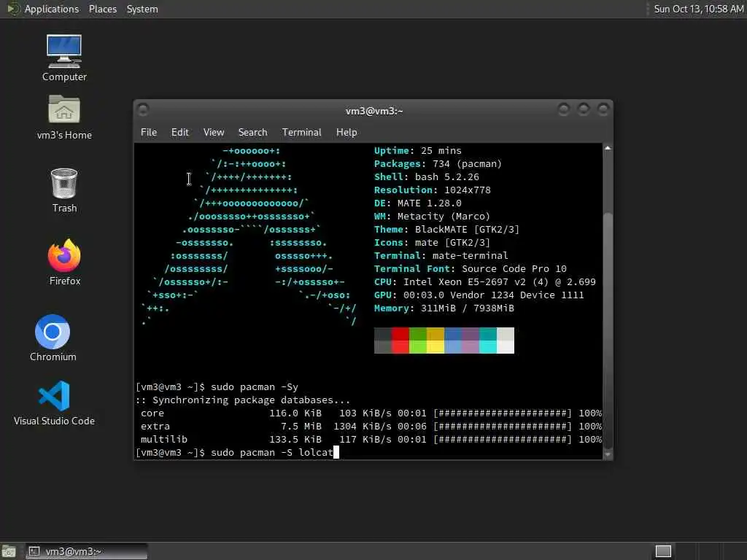Click the 'Uptime: 25 mins' line

(x=418, y=150)
